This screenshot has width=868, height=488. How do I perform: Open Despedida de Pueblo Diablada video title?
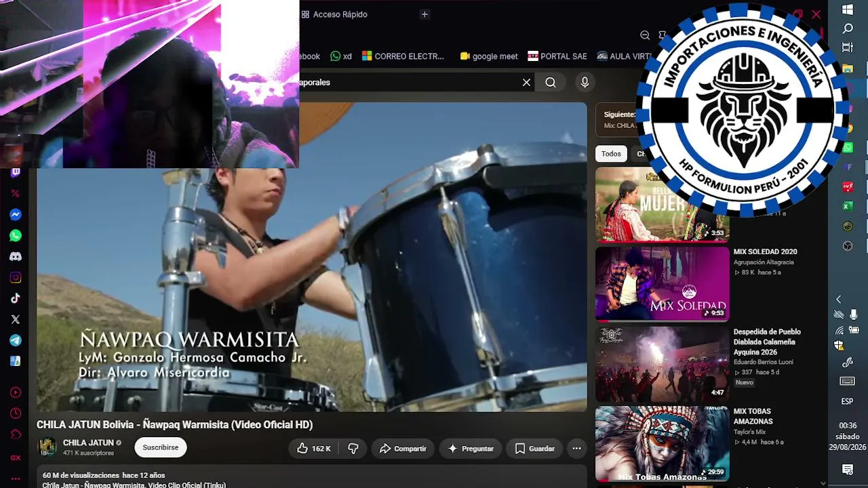[767, 342]
